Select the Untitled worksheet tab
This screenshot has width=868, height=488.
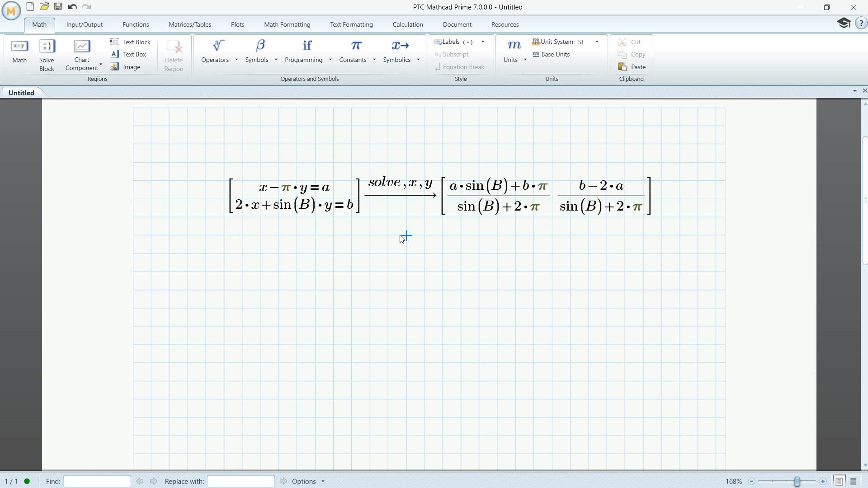(21, 93)
